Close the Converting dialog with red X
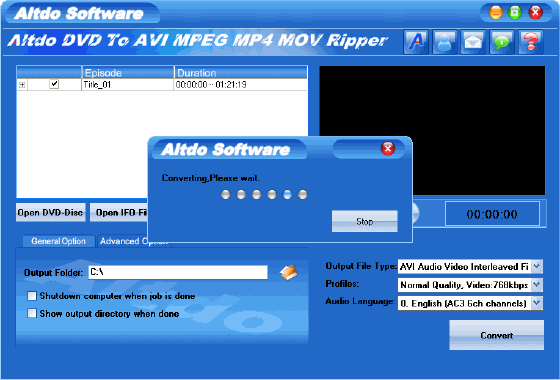 coord(388,148)
